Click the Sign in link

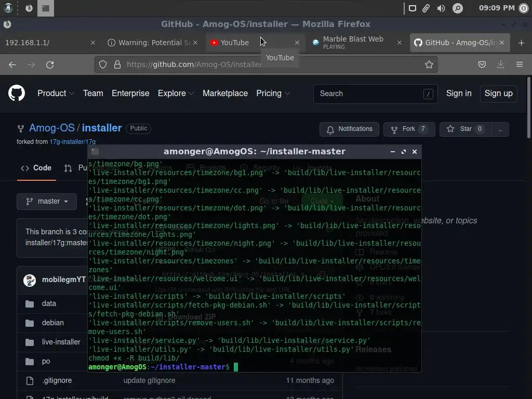(459, 94)
